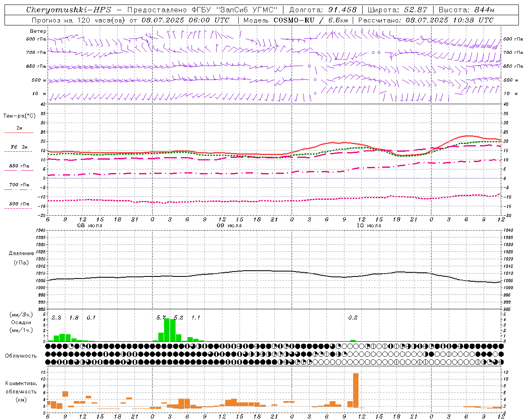Click the '850 гПа' temperature legend label
The image size is (525, 420).
click(x=19, y=166)
